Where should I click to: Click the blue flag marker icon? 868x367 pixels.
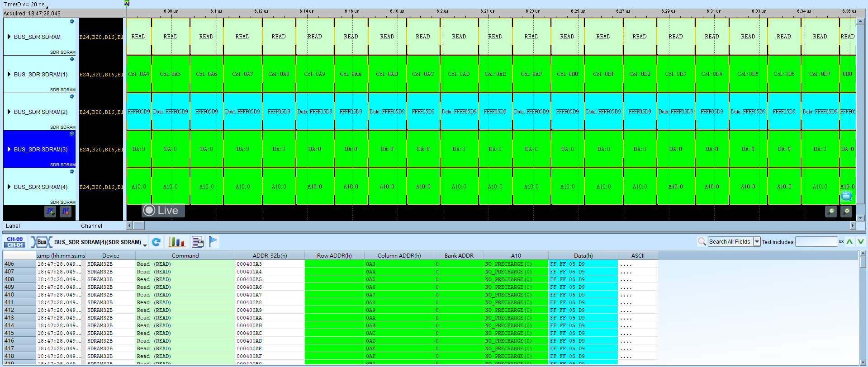pyautogui.click(x=213, y=242)
